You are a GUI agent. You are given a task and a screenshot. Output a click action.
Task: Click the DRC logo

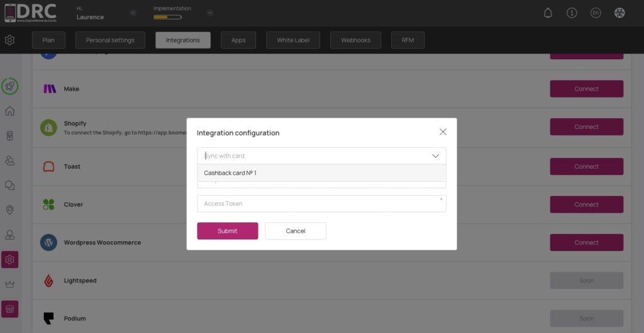pyautogui.click(x=30, y=13)
